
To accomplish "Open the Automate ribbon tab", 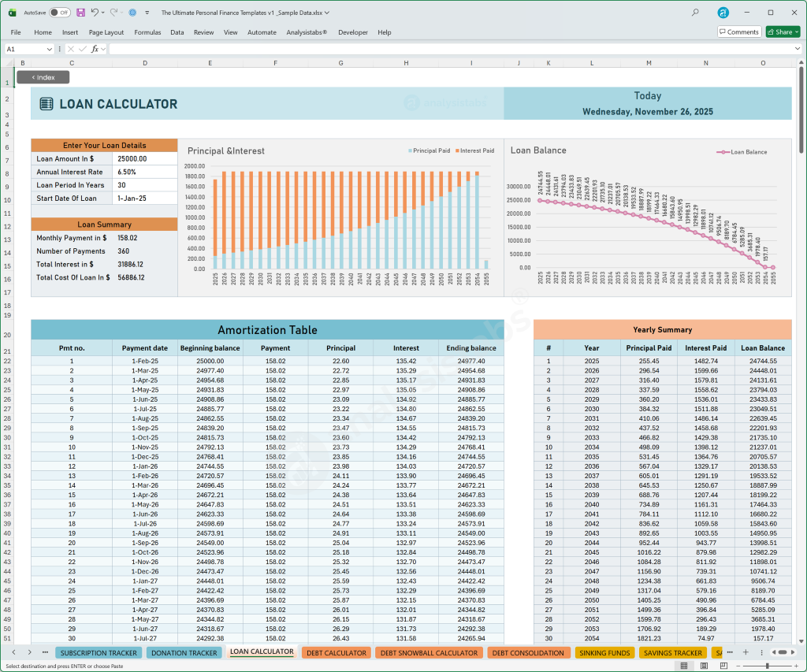I will coord(262,32).
